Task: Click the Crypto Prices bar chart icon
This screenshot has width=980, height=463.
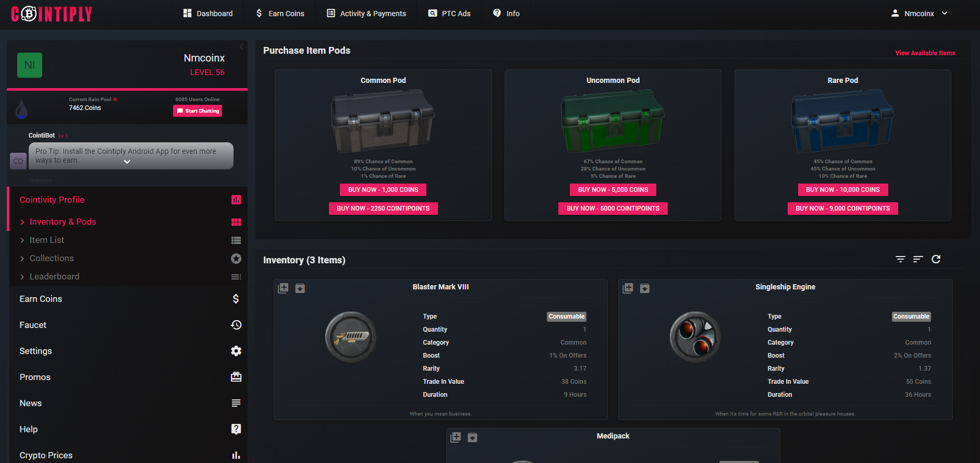Action: [236, 455]
